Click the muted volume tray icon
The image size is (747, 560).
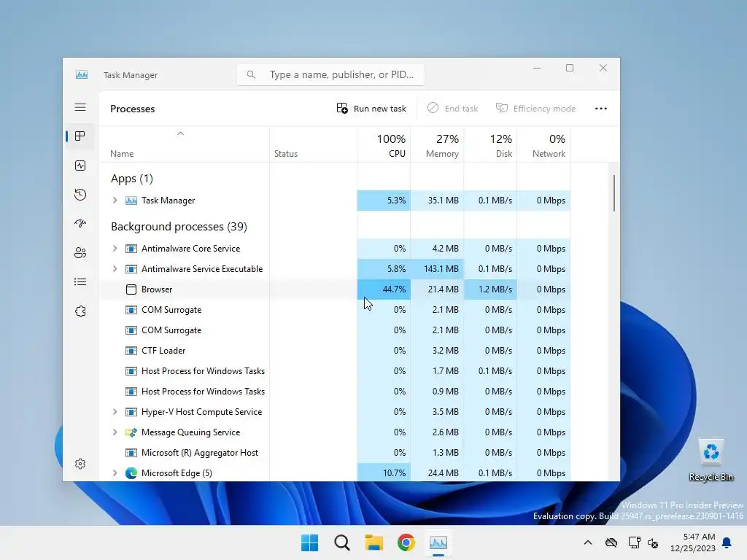[x=653, y=542]
